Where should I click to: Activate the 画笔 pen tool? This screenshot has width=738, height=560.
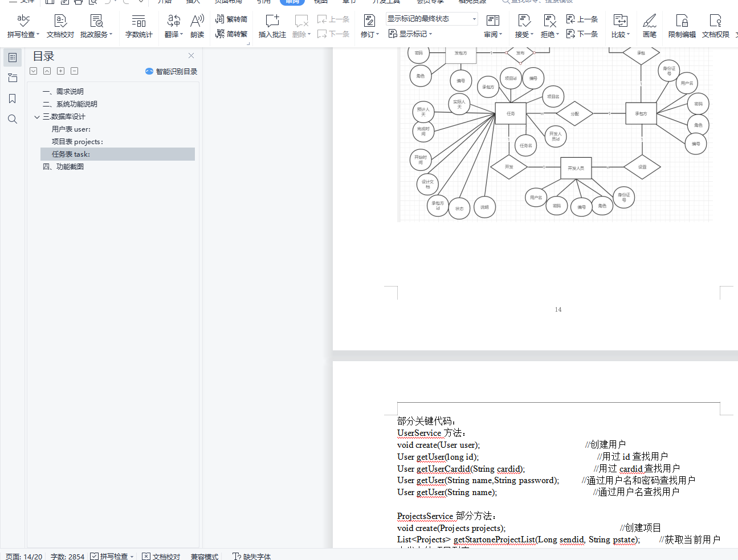[650, 26]
